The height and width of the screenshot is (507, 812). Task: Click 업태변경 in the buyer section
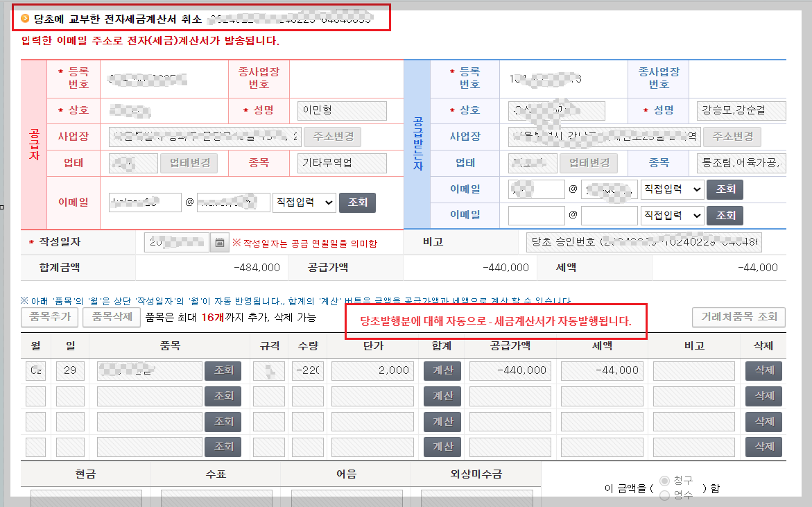(x=590, y=163)
